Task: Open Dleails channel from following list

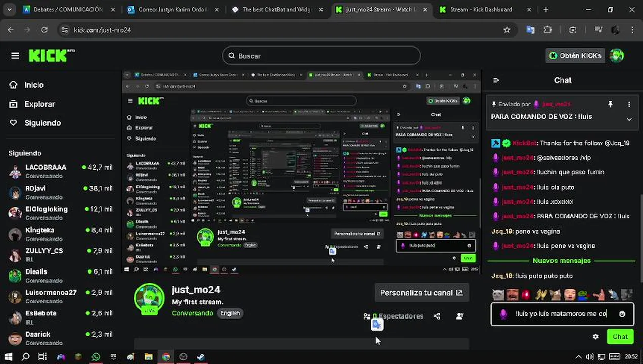Action: click(x=61, y=276)
